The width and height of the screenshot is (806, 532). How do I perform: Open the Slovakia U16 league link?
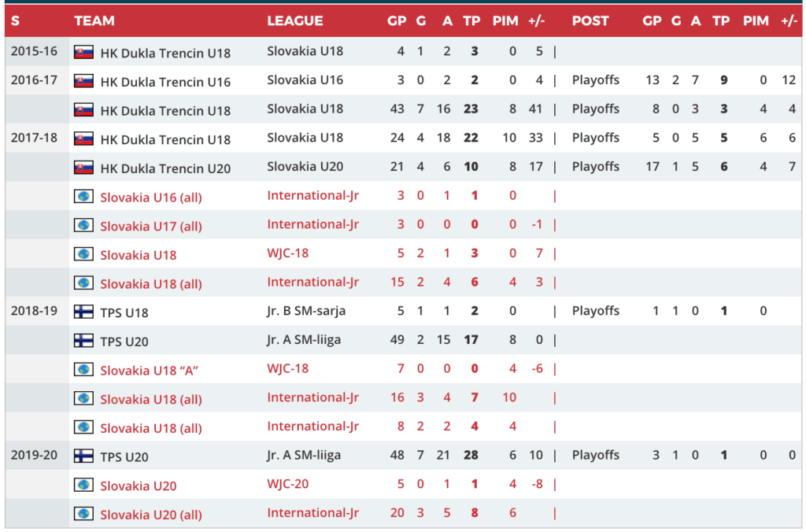pos(305,80)
